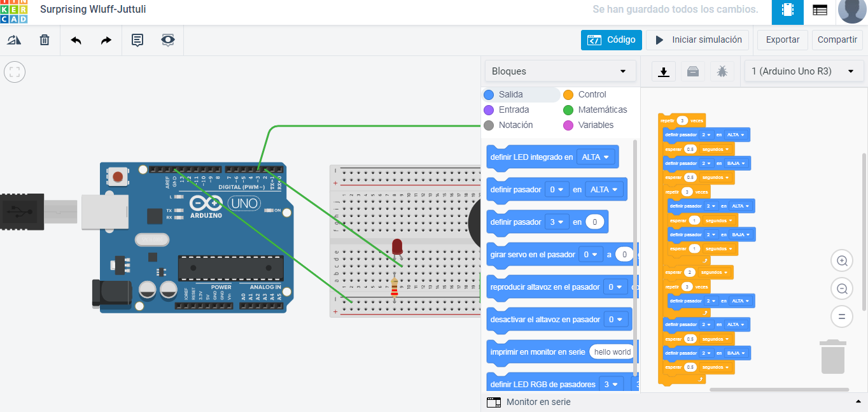The height and width of the screenshot is (412, 868).
Task: Expand the Monitor en serie panel arrow
Action: pos(858,402)
